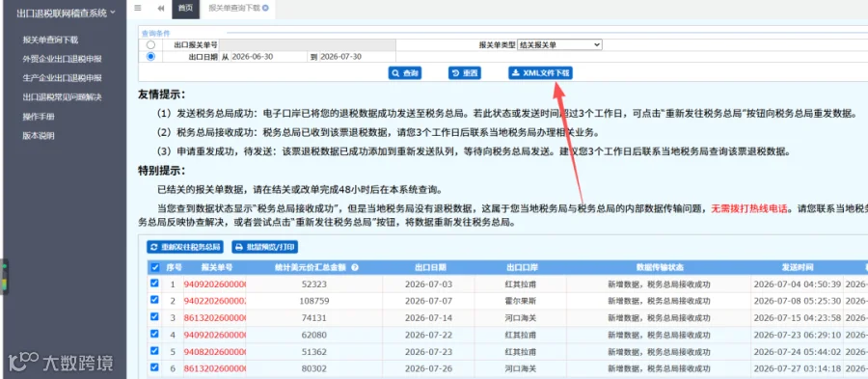Open the declaration number link in row 3

click(x=215, y=318)
